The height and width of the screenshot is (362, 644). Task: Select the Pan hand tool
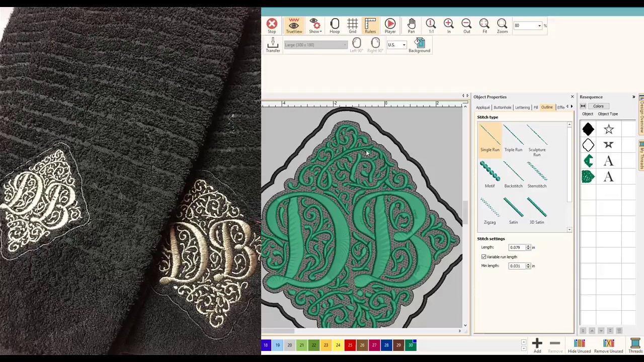click(412, 26)
